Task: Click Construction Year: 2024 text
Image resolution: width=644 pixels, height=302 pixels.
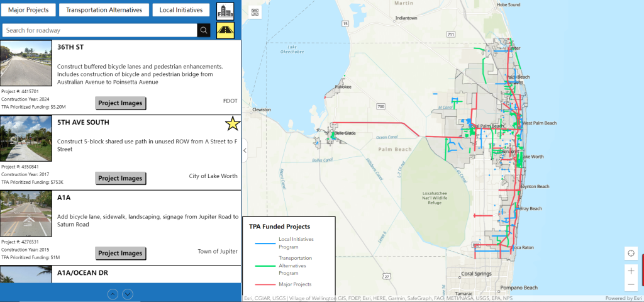Action: pyautogui.click(x=25, y=99)
